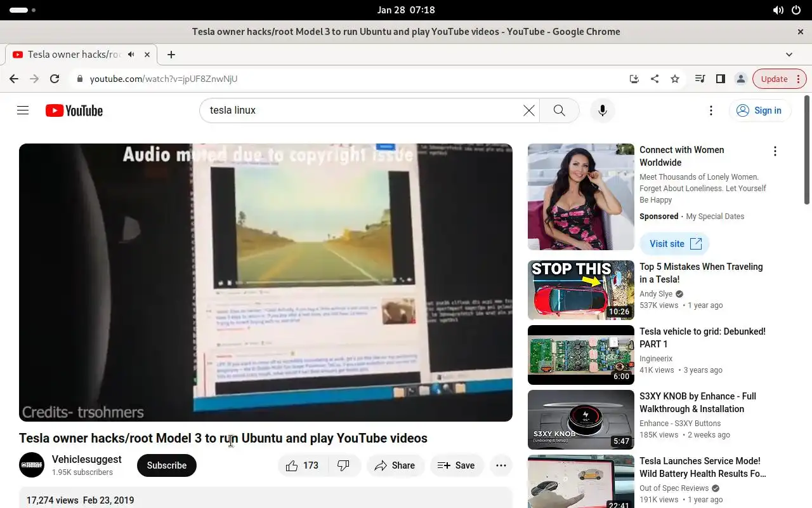The height and width of the screenshot is (508, 812).
Task: Sign in to YouTube
Action: point(759,110)
